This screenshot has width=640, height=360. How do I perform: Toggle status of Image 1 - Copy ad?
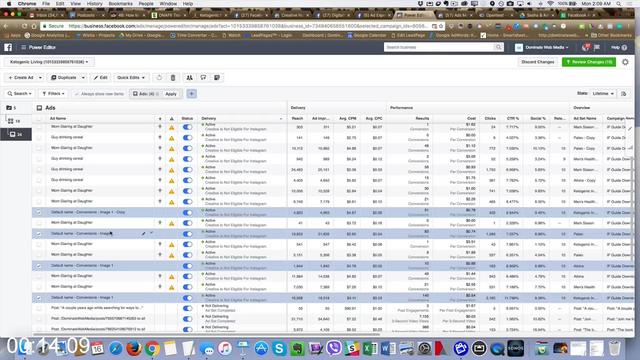[187, 213]
